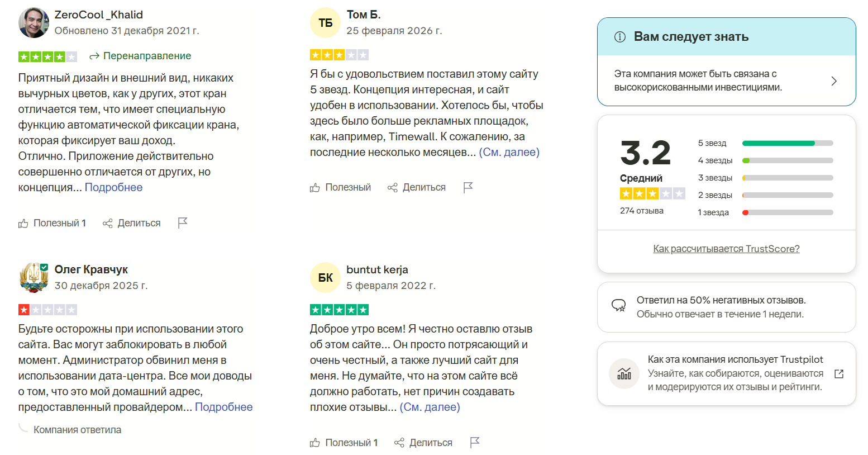The height and width of the screenshot is (455, 868).
Task: Expand ZeroCool_Khalid's review via 'Подробнее'
Action: pos(113,187)
